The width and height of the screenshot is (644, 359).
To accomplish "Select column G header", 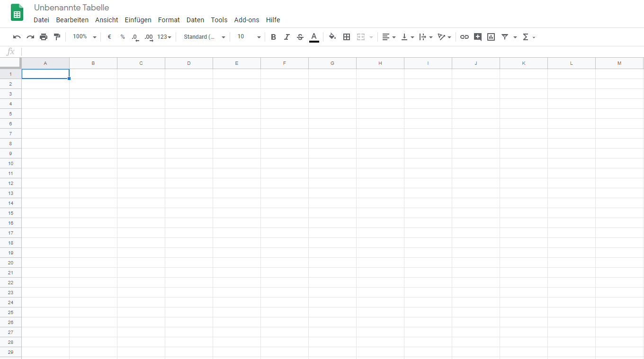I will pos(332,63).
